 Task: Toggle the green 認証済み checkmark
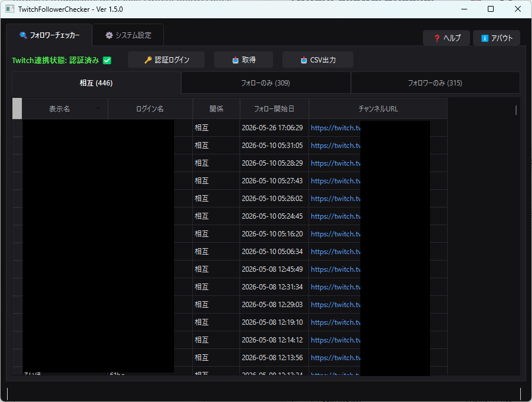click(107, 60)
